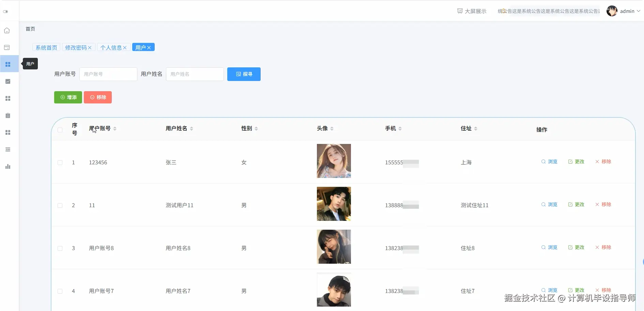
Task: Open 用户姓名7's avatar thumbnail
Action: [x=334, y=290]
